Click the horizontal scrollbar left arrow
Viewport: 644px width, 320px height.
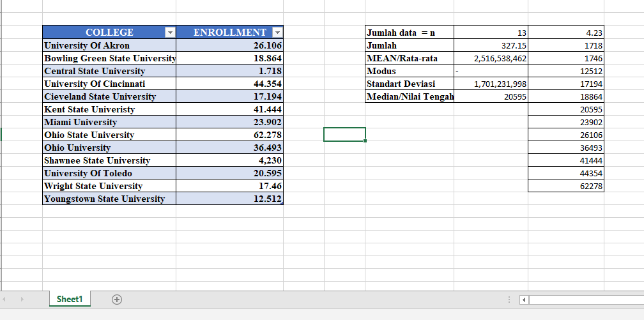[524, 300]
